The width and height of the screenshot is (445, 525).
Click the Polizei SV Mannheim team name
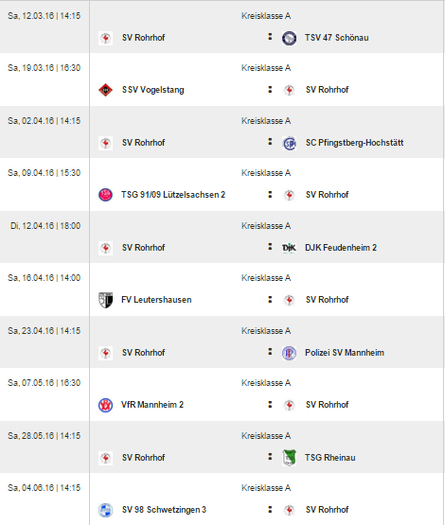(345, 353)
